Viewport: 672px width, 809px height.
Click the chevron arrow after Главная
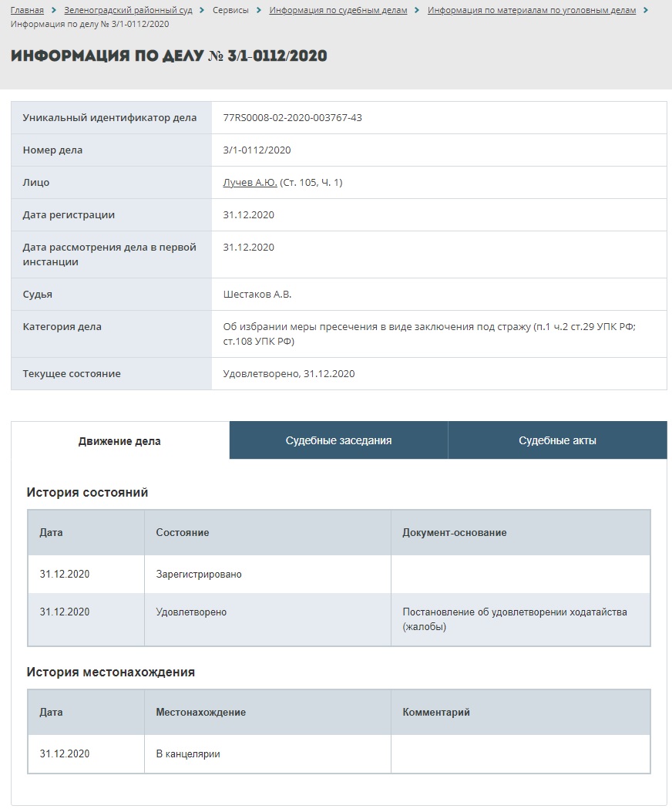pyautogui.click(x=54, y=10)
